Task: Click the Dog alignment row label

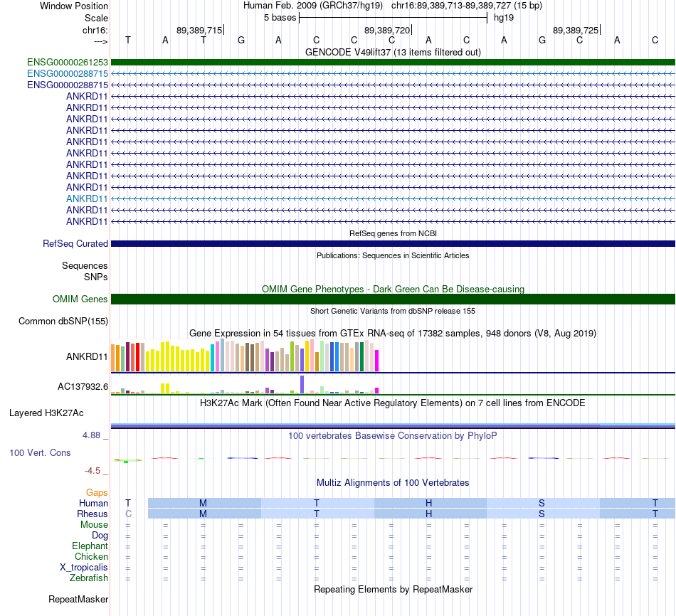Action: 100,536
